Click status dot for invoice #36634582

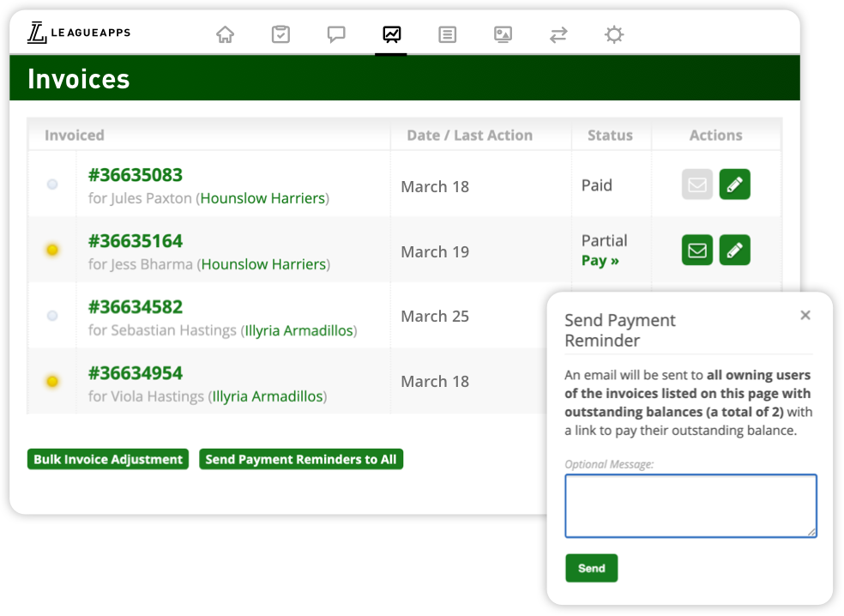coord(52,316)
